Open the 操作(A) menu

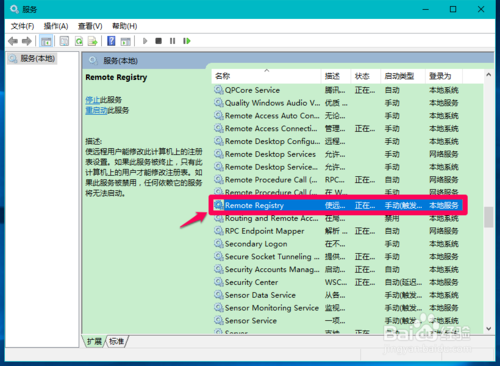[x=56, y=26]
